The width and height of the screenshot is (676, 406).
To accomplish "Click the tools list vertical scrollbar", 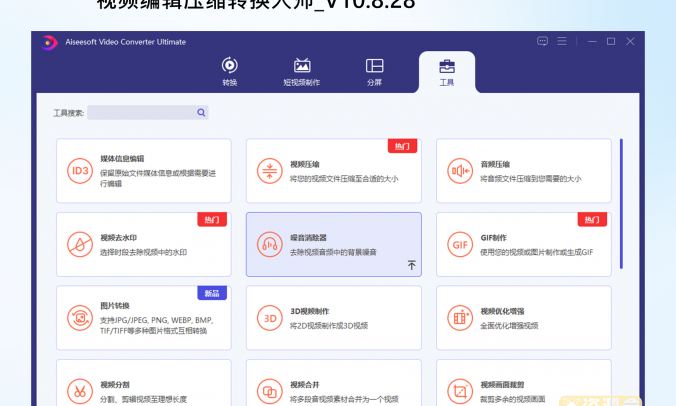I will [x=621, y=203].
